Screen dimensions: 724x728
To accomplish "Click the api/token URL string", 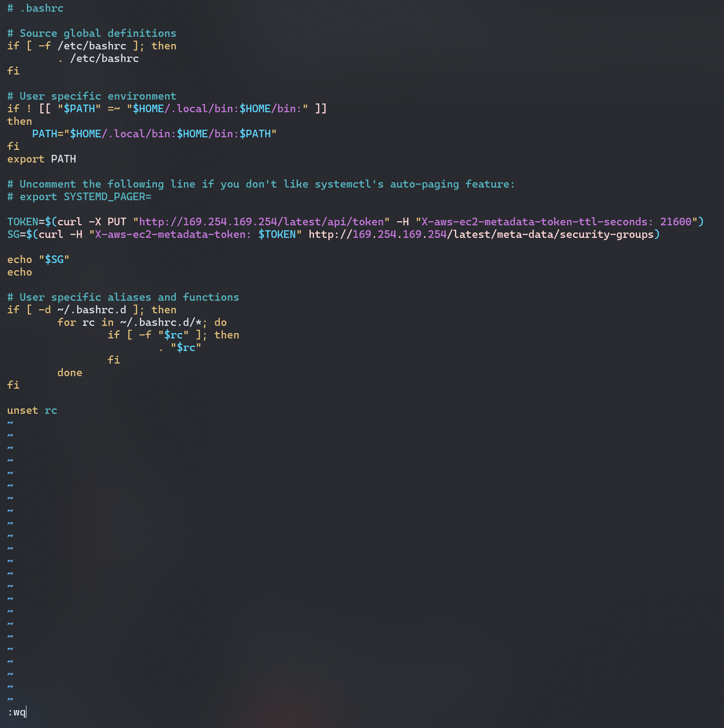I will pyautogui.click(x=262, y=222).
